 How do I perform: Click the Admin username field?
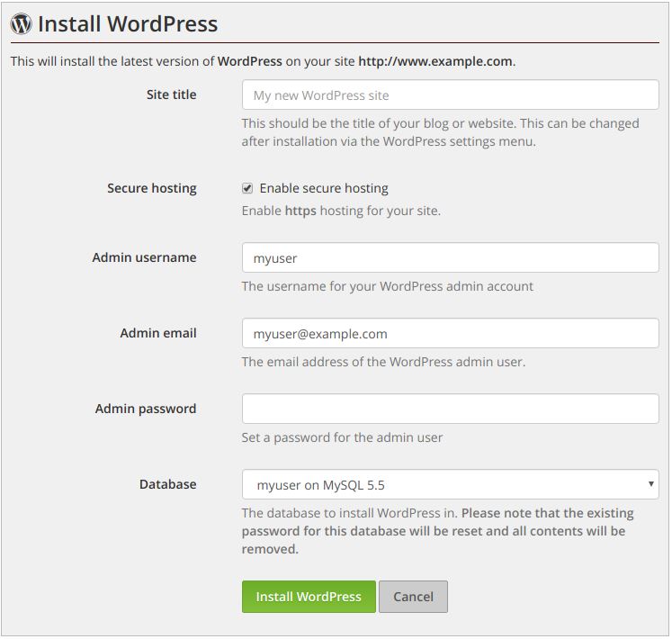pyautogui.click(x=450, y=257)
